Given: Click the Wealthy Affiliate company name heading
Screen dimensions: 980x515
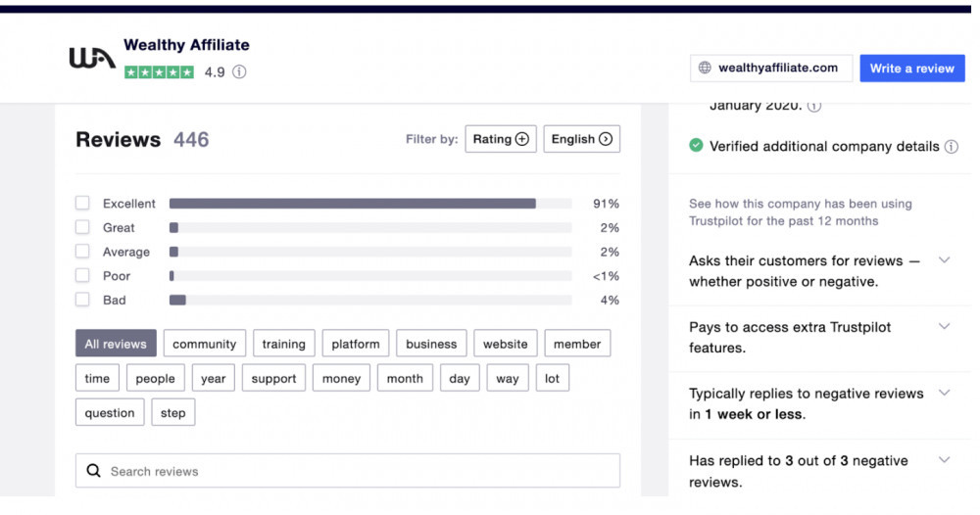Looking at the screenshot, I should pos(186,45).
